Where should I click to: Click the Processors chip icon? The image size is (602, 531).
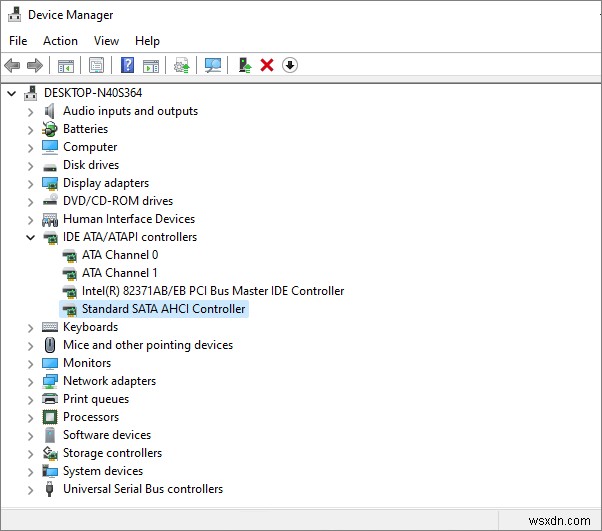tap(50, 417)
